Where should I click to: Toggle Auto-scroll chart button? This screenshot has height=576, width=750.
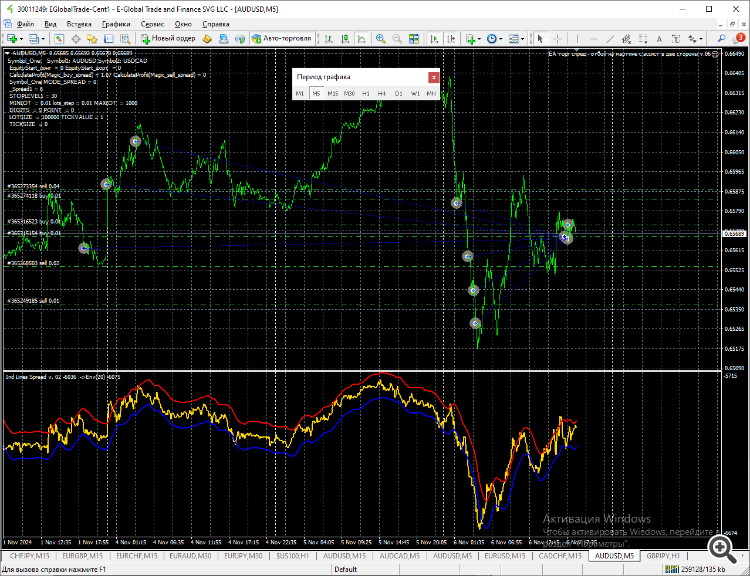(x=434, y=39)
